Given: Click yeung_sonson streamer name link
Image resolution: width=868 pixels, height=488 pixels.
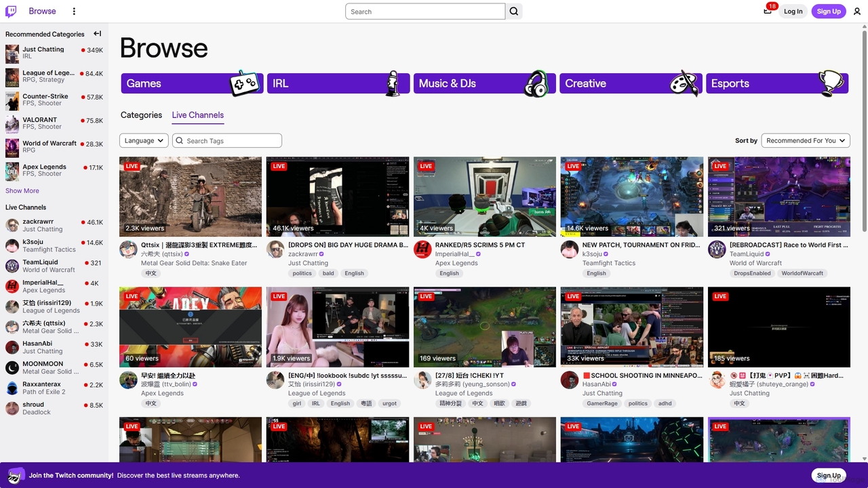Looking at the screenshot, I should coord(471,384).
